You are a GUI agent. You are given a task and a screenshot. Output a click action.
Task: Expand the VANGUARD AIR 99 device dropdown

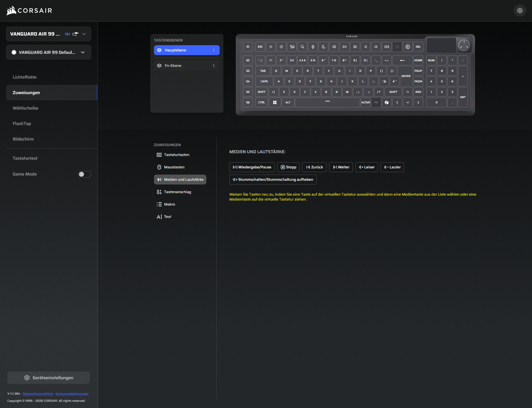[84, 34]
